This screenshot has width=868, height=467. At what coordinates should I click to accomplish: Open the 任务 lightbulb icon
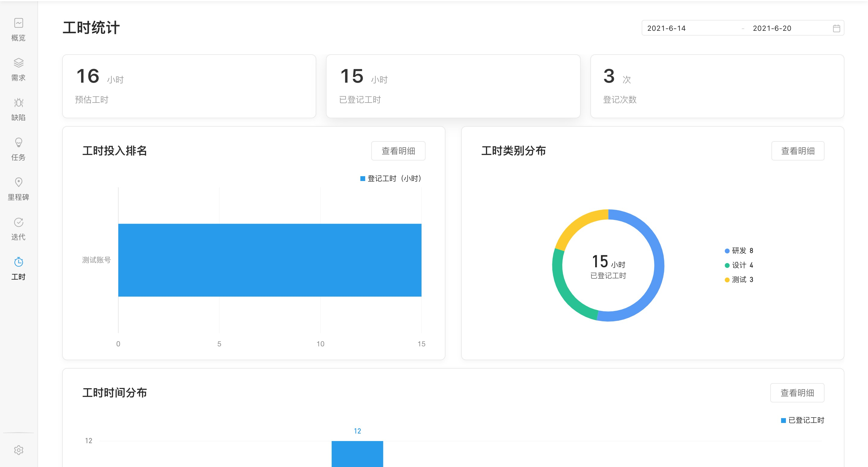(18, 142)
